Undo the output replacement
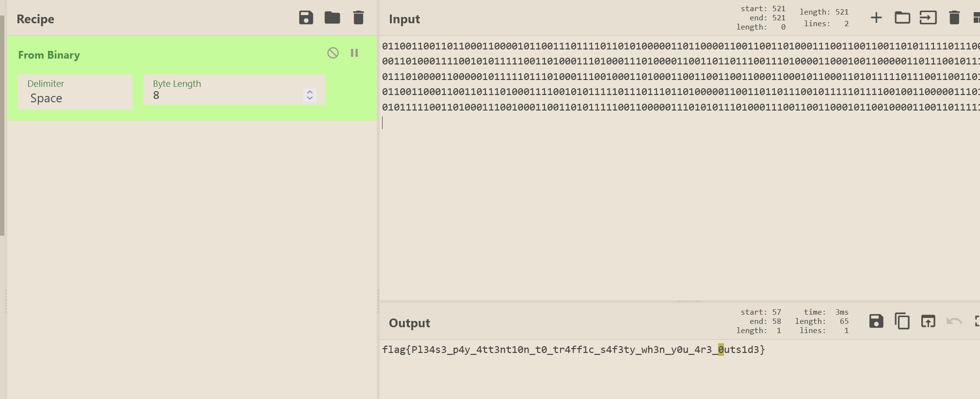980x399 pixels. coord(954,321)
